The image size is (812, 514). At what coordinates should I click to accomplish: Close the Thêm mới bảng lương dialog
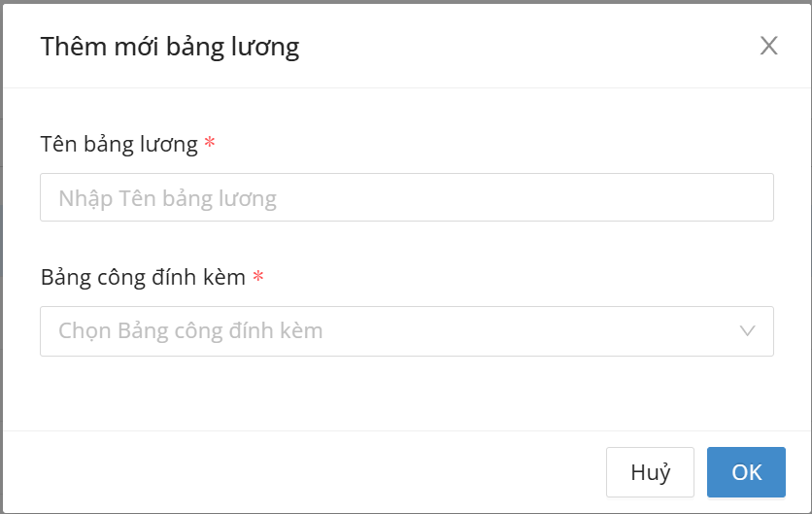(769, 46)
